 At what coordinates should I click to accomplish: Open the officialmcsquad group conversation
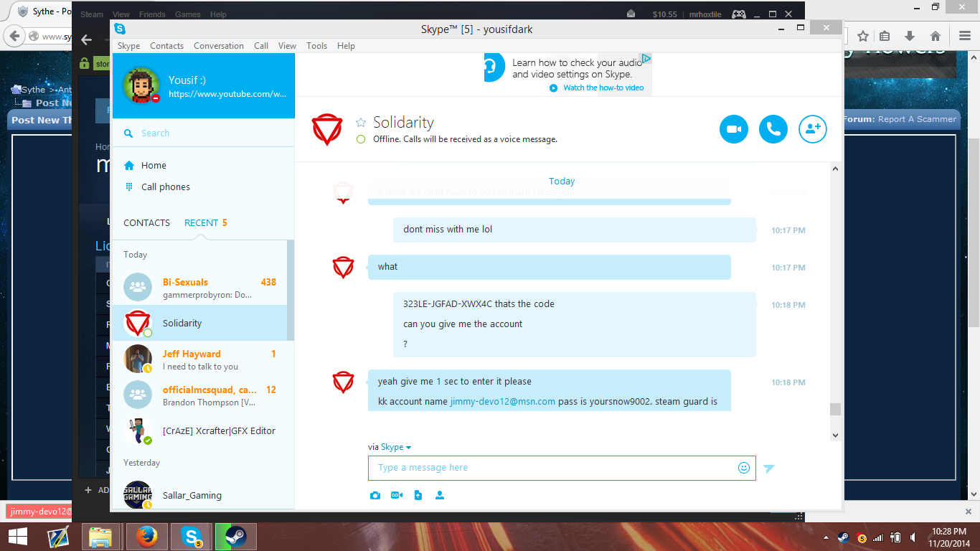pyautogui.click(x=200, y=395)
